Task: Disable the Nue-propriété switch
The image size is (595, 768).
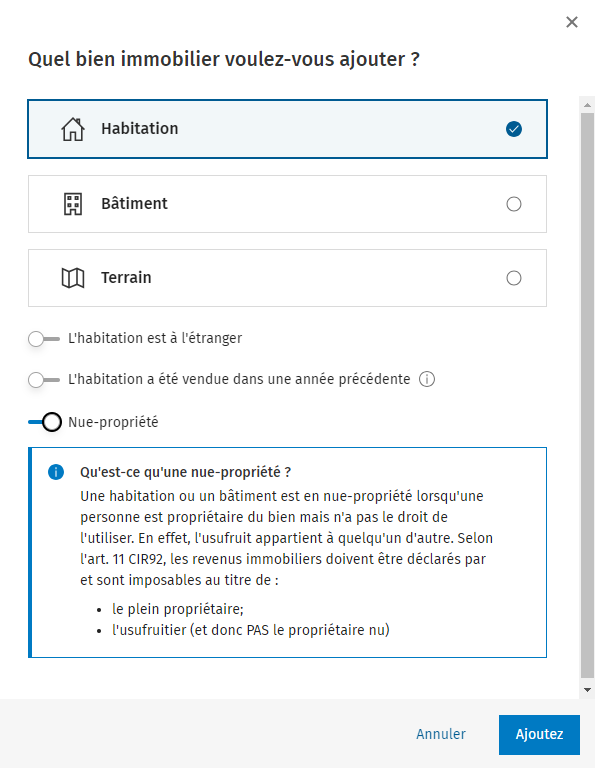Action: [x=45, y=422]
